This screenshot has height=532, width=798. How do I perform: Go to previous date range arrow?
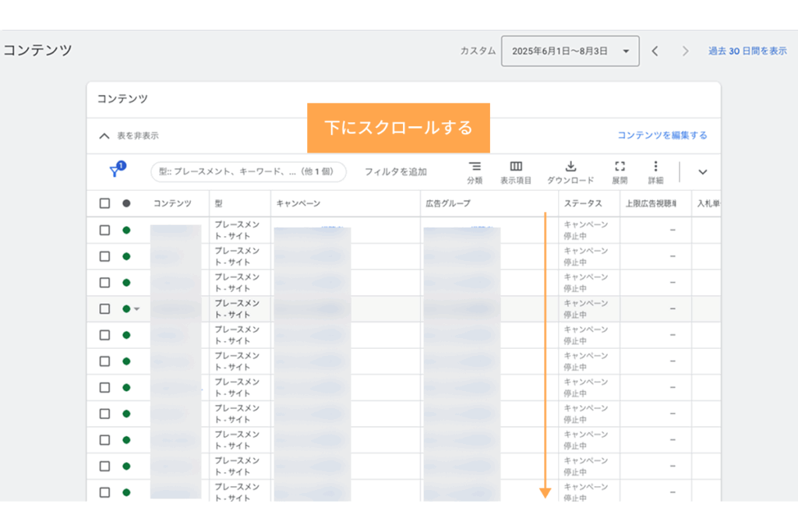tap(655, 51)
